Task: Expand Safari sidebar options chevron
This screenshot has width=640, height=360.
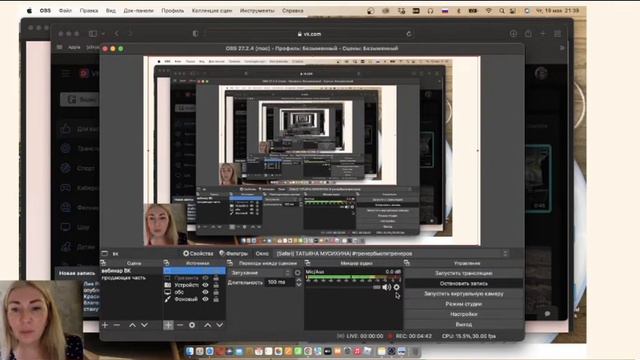Action: [103, 33]
